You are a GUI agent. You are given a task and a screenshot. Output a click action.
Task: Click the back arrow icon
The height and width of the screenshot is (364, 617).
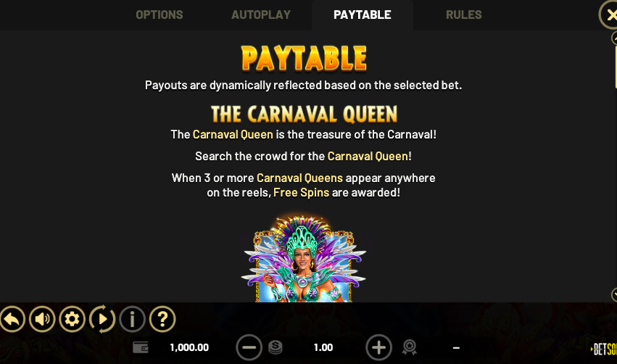(x=12, y=319)
